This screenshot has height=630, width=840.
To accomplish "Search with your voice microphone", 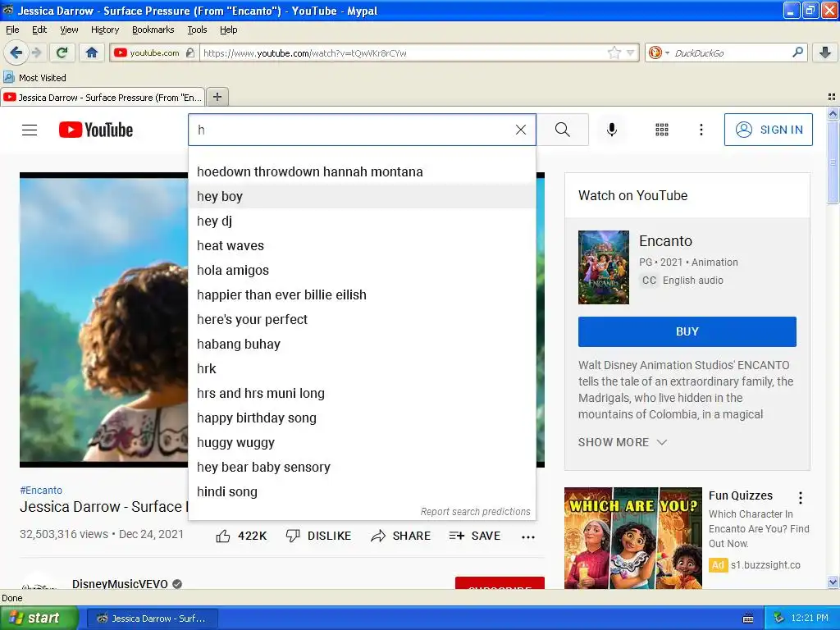I will (612, 130).
